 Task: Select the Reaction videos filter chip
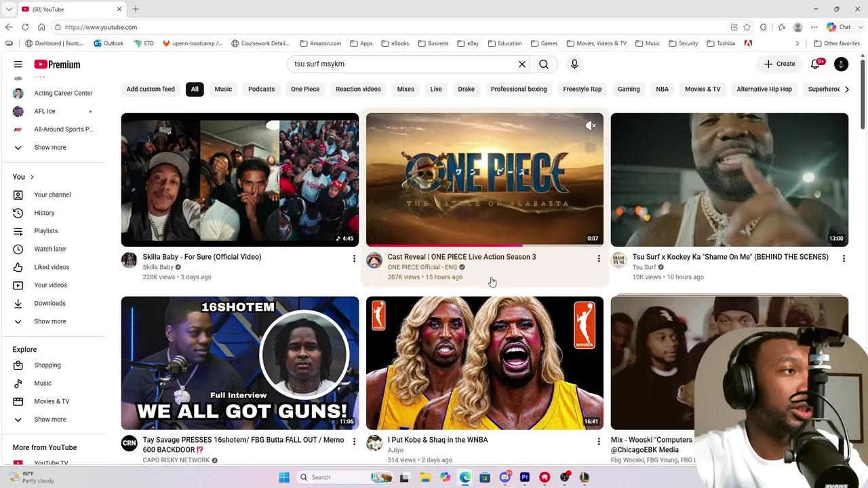pyautogui.click(x=358, y=89)
